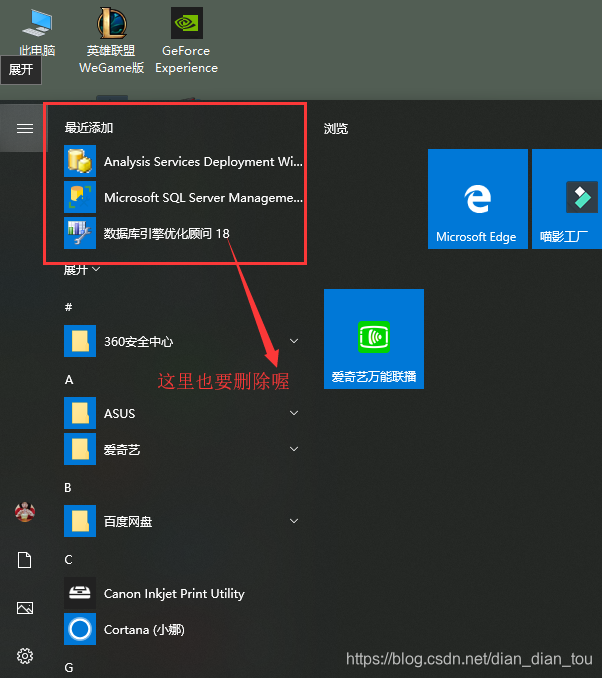
Task: Click the hamburger menu in Start
Action: tap(25, 128)
